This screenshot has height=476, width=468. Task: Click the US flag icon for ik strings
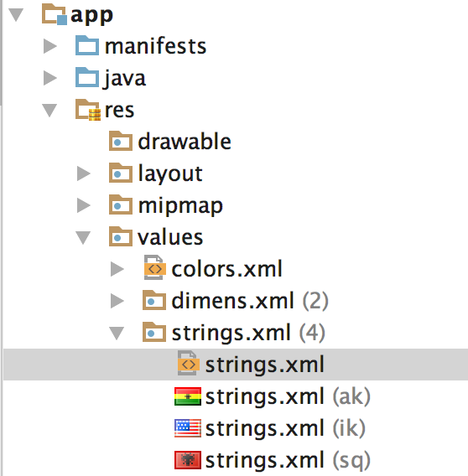click(188, 428)
